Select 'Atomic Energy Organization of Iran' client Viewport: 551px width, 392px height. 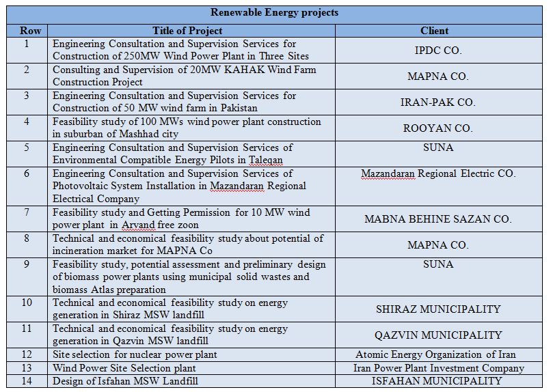[438, 355]
